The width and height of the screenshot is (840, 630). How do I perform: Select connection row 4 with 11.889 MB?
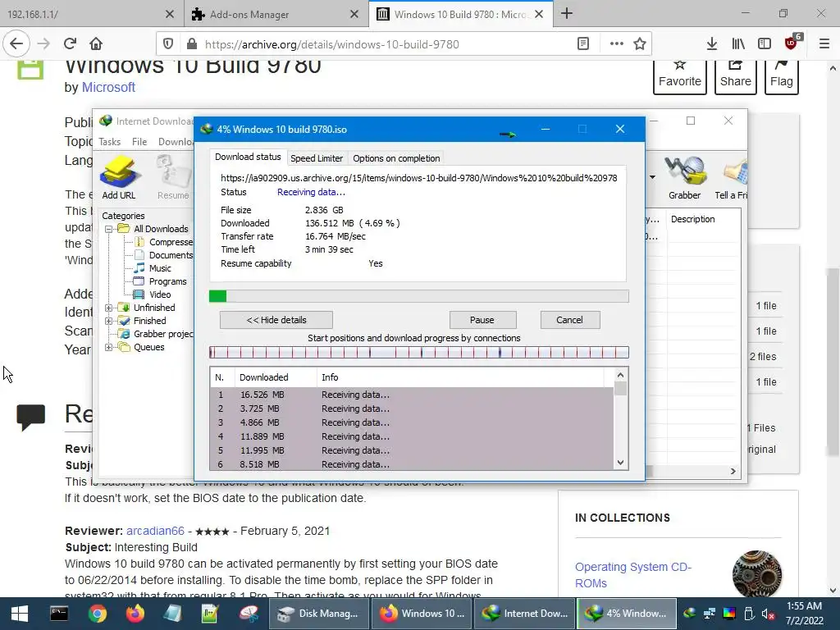coord(412,436)
